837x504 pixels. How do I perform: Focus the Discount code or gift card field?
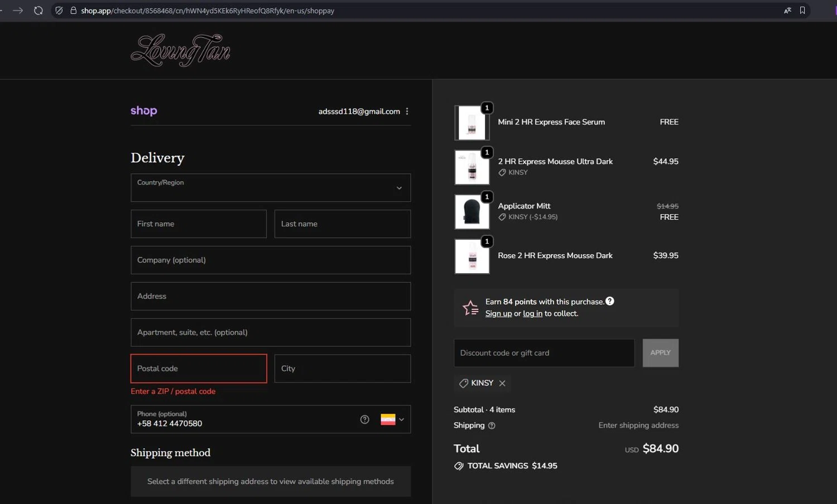pyautogui.click(x=544, y=353)
